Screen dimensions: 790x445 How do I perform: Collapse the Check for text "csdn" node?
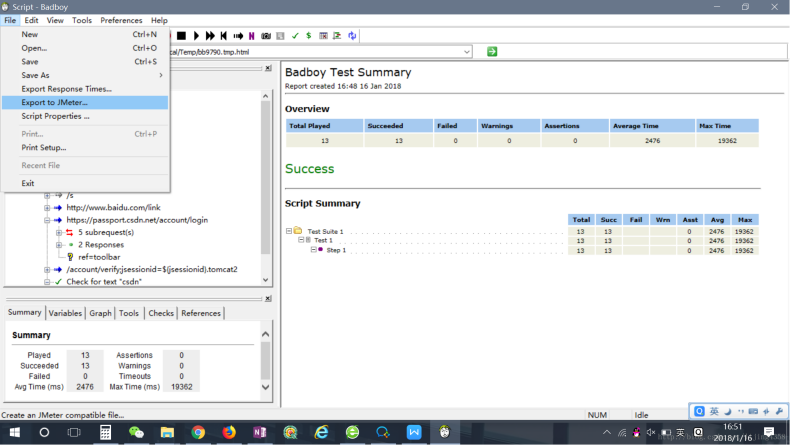[x=47, y=282]
